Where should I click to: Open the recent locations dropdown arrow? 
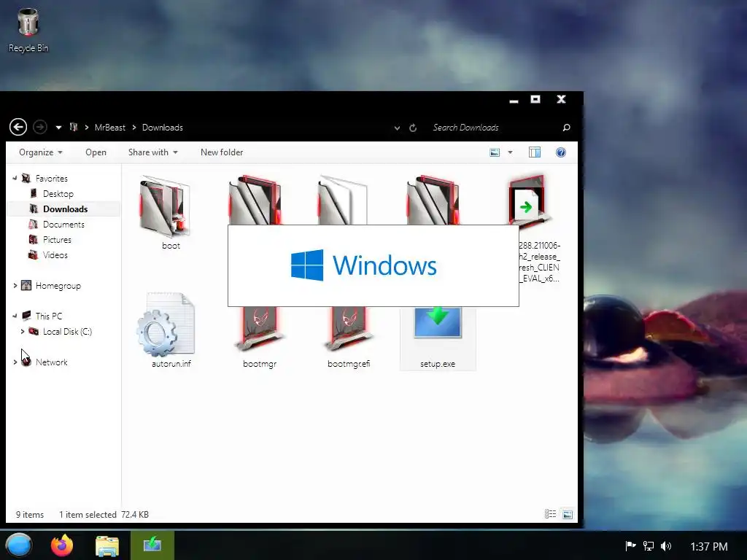coord(58,128)
